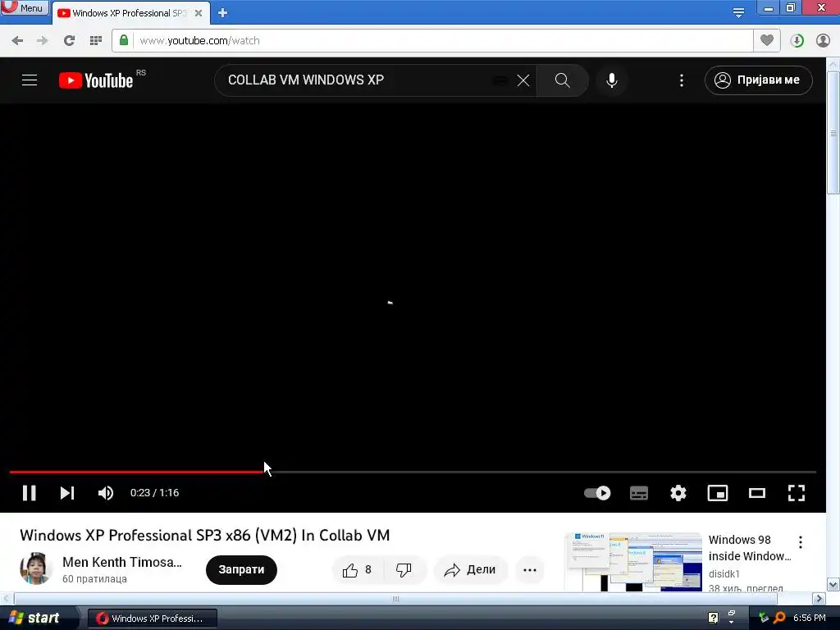Open the Opera Menu button
Screen dimensions: 840x630
click(25, 7)
